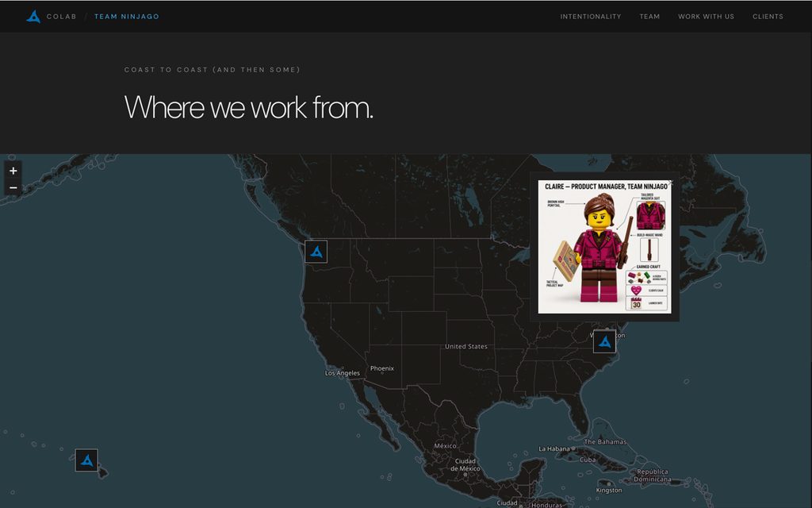Click the 'Where we work from.' heading
This screenshot has width=812, height=508.
pyautogui.click(x=248, y=107)
